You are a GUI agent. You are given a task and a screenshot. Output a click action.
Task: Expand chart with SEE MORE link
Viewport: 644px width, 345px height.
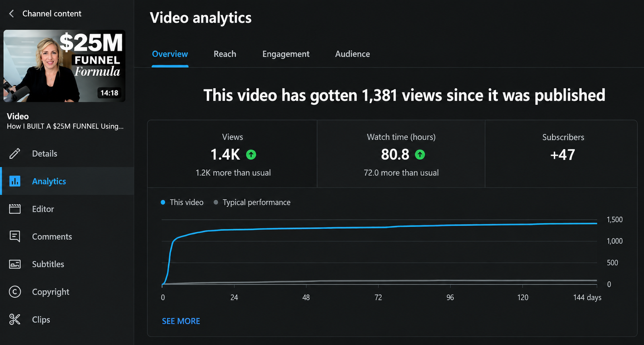pos(181,321)
